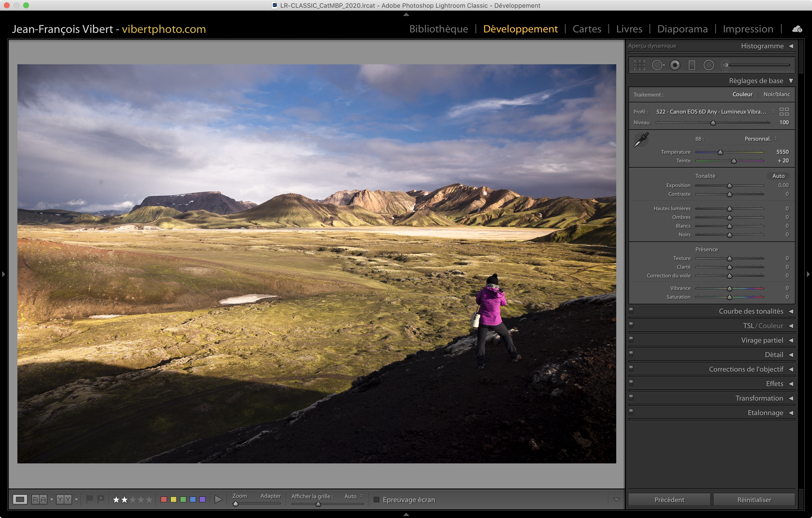812x518 pixels.
Task: Click the white balance eyedropper
Action: [x=641, y=139]
